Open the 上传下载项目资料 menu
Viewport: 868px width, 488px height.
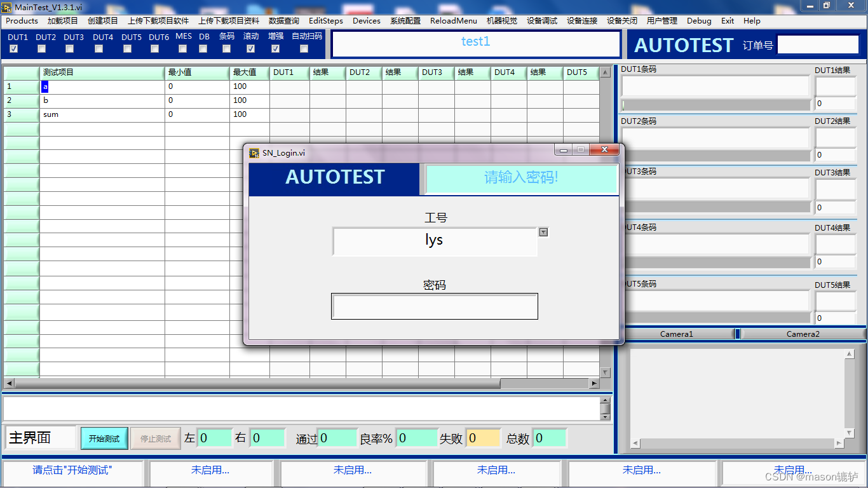point(229,21)
